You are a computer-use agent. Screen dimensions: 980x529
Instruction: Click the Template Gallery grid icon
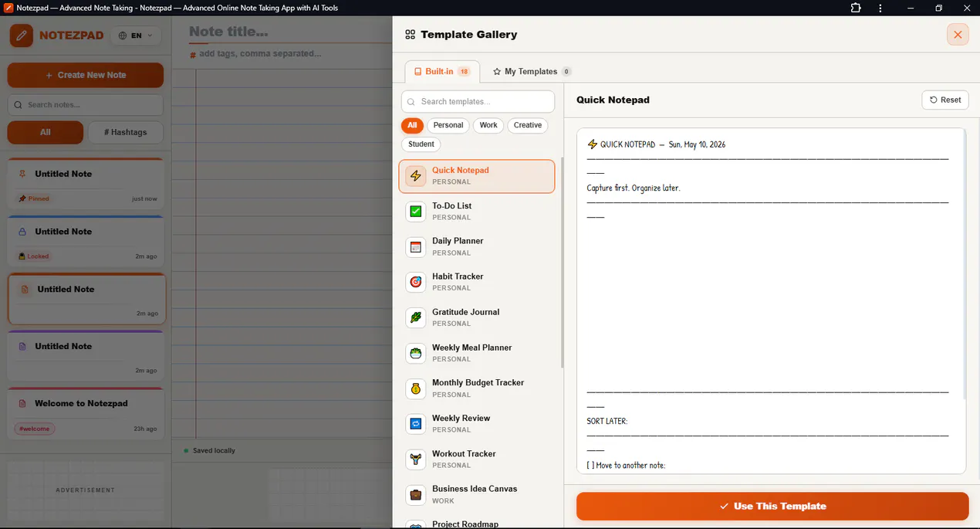[x=411, y=35]
